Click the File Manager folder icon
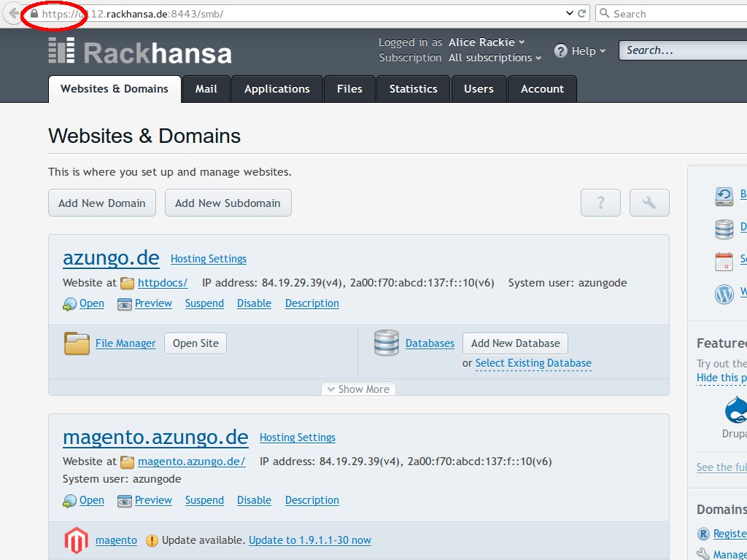This screenshot has width=747, height=560. tap(77, 343)
